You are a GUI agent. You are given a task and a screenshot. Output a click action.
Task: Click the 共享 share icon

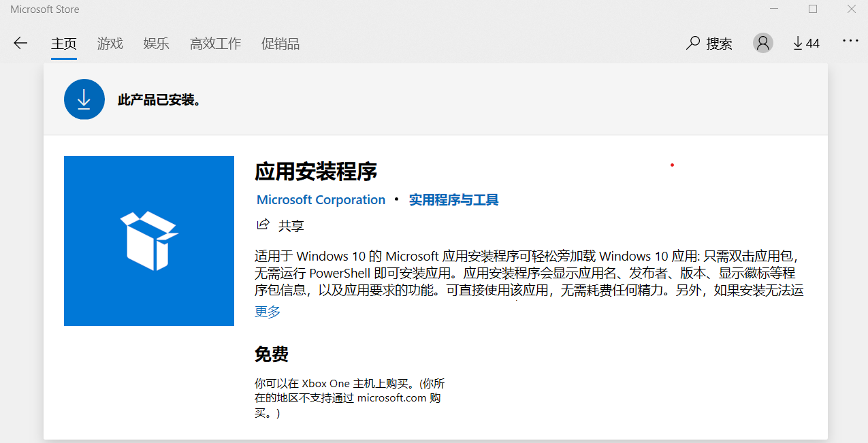[263, 225]
